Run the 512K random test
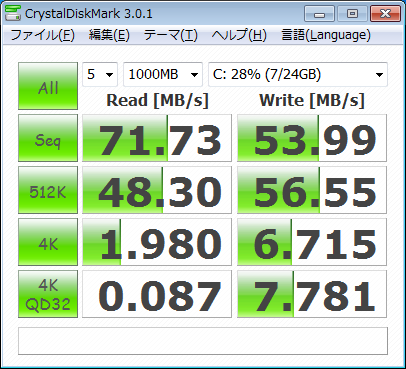The height and width of the screenshot is (369, 406). (48, 190)
